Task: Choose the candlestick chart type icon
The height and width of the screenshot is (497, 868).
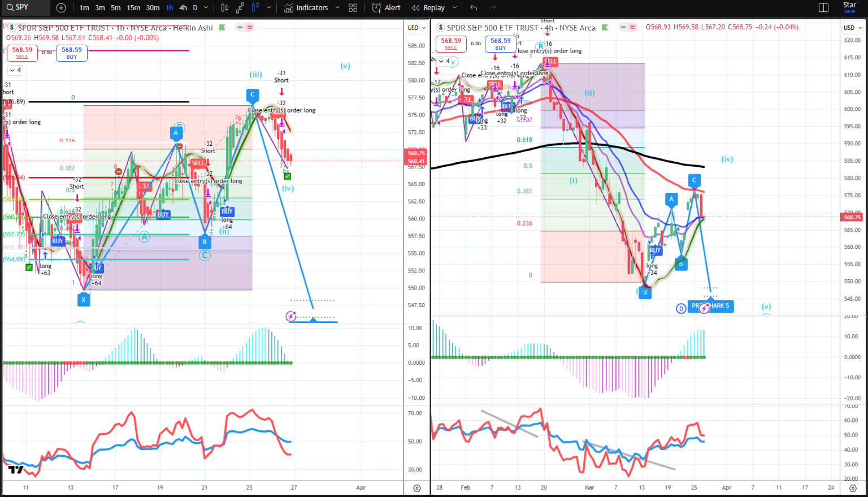Action: [225, 8]
